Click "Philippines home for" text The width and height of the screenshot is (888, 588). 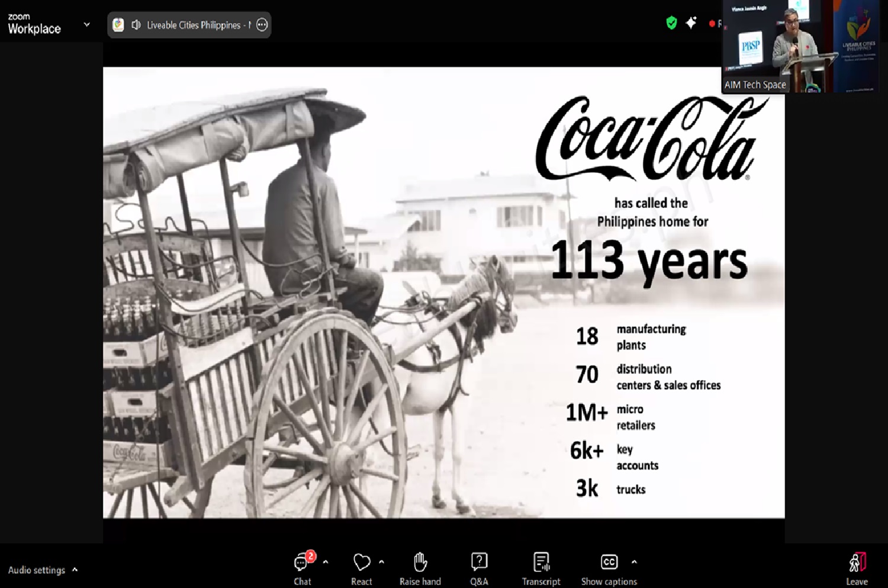(x=652, y=222)
